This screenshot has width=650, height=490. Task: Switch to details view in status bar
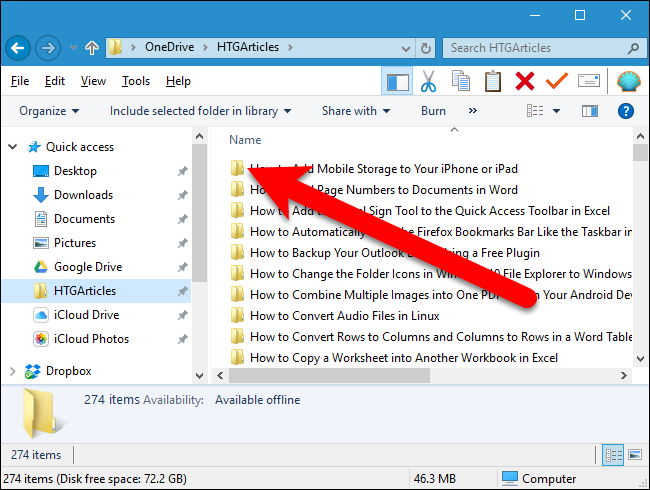point(613,455)
